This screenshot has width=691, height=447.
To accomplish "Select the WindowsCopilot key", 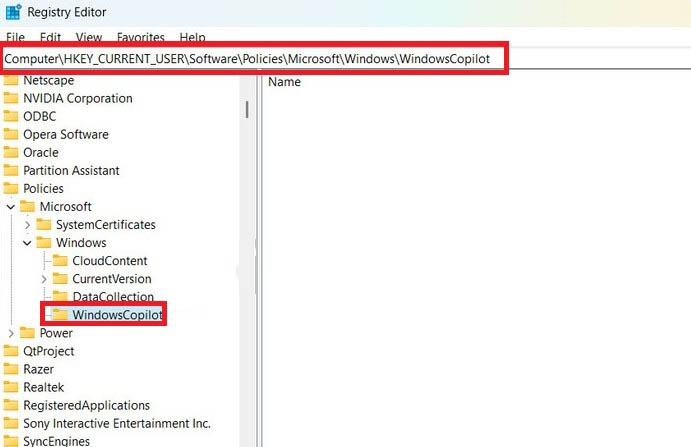I will coord(118,315).
